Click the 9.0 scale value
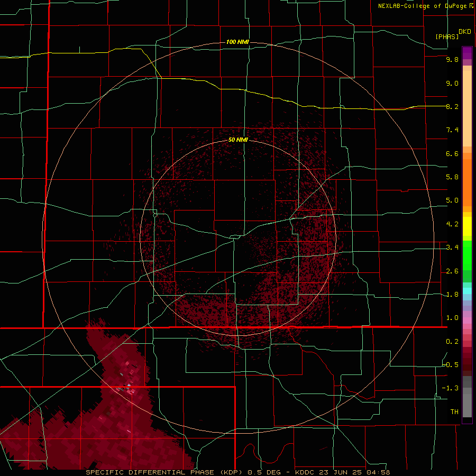This screenshot has height=476, width=476. click(452, 83)
